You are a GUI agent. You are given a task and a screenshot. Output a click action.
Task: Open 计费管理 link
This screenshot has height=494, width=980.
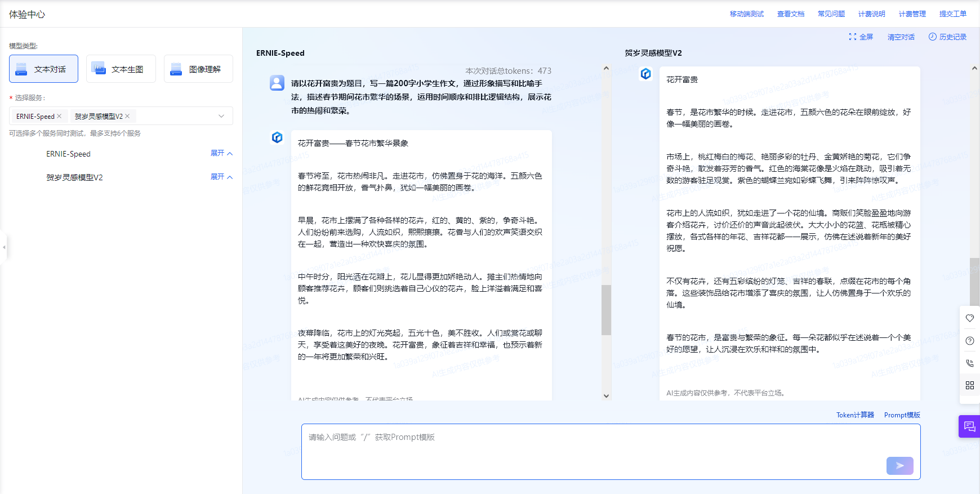912,14
